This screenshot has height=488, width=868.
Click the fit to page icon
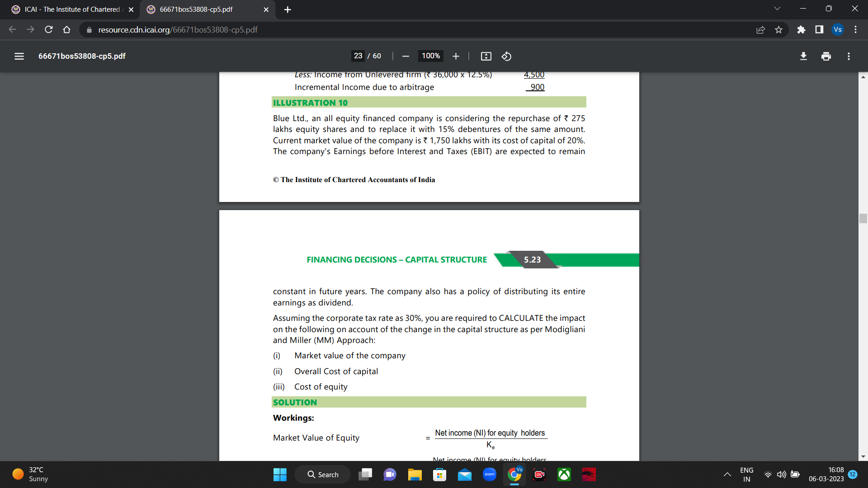486,56
